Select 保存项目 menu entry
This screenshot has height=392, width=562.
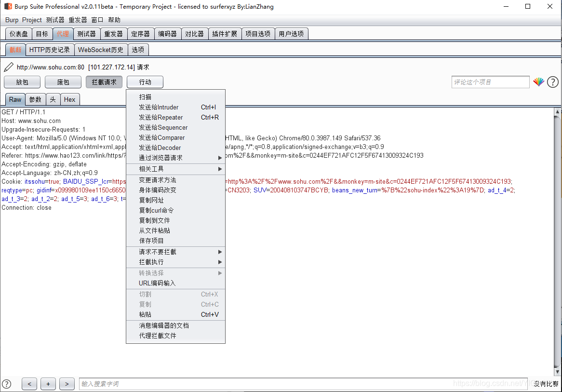175,241
